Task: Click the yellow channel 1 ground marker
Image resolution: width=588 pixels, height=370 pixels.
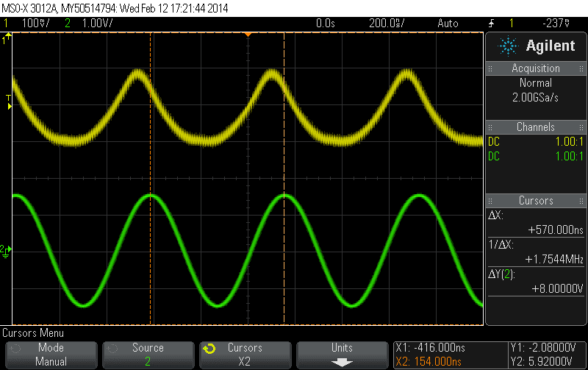Action: tap(7, 38)
